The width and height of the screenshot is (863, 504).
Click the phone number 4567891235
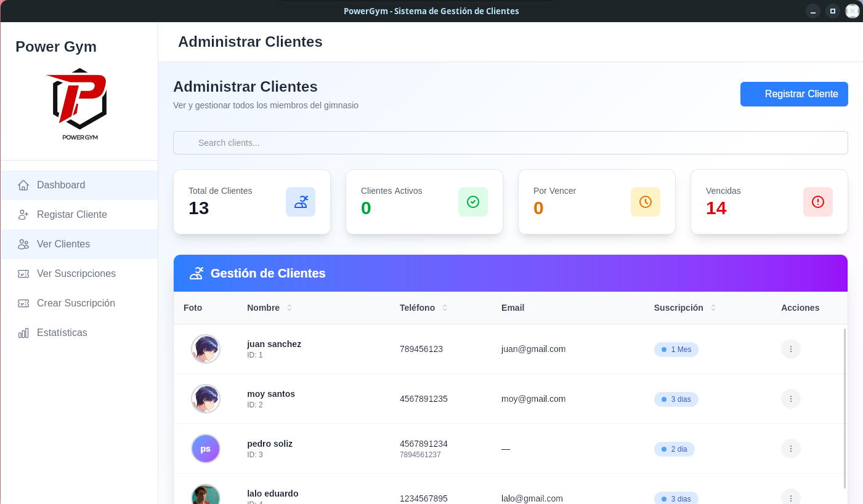424,399
